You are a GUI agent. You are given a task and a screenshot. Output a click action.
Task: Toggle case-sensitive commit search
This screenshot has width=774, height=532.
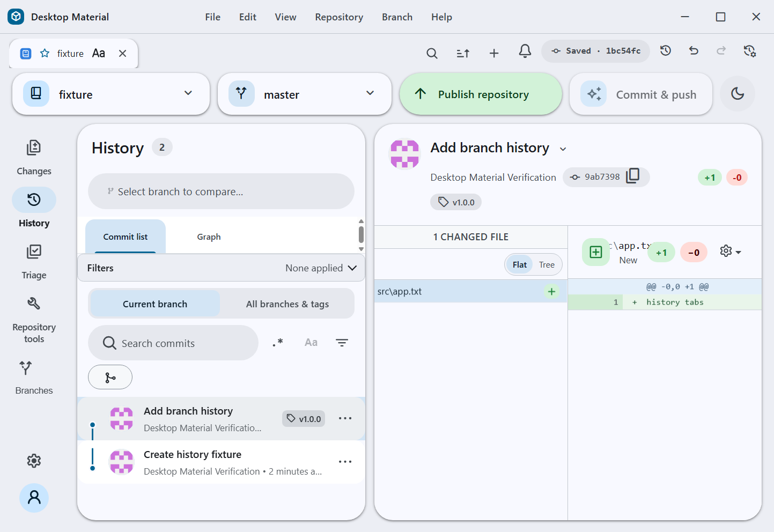311,343
